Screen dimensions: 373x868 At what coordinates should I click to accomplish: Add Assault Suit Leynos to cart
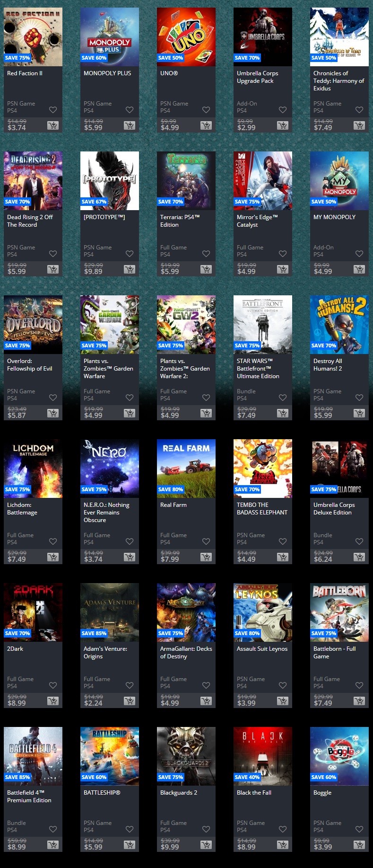283,701
